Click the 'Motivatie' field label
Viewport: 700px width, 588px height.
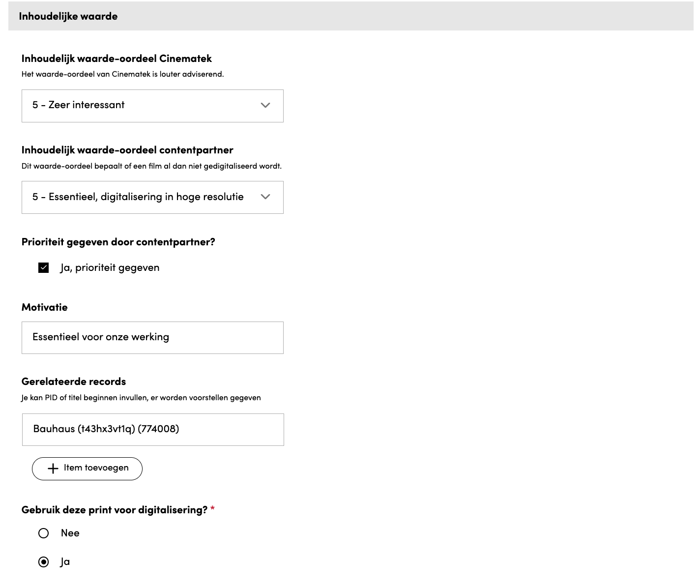point(45,307)
